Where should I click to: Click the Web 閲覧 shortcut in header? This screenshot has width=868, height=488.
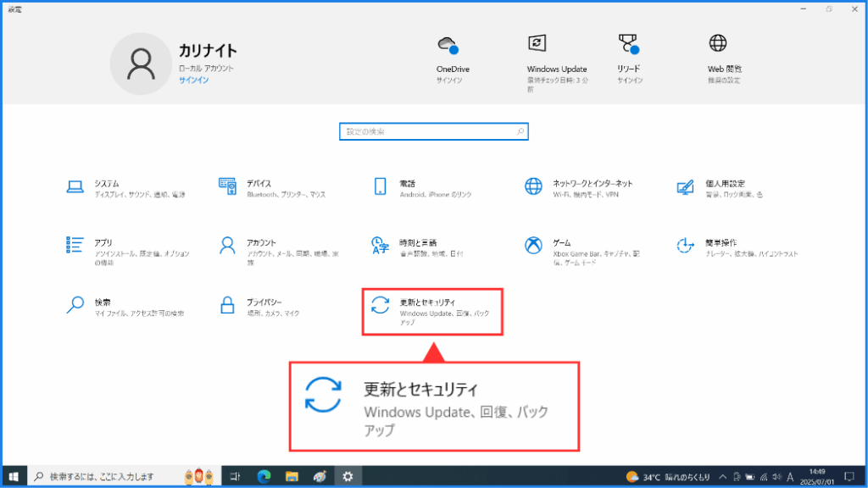point(724,59)
